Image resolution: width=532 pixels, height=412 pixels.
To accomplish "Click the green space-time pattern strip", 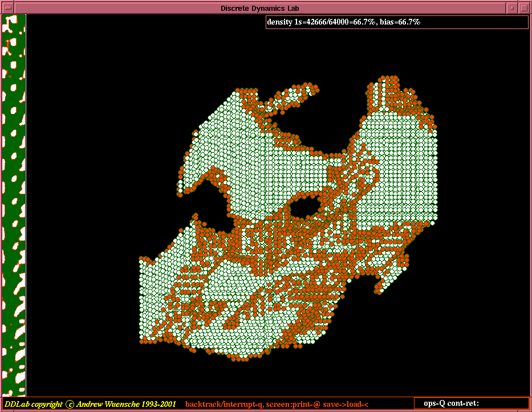I will [x=14, y=205].
